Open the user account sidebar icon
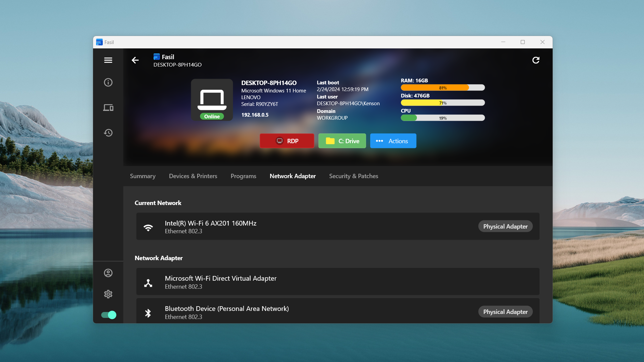This screenshot has width=644, height=362. click(108, 273)
